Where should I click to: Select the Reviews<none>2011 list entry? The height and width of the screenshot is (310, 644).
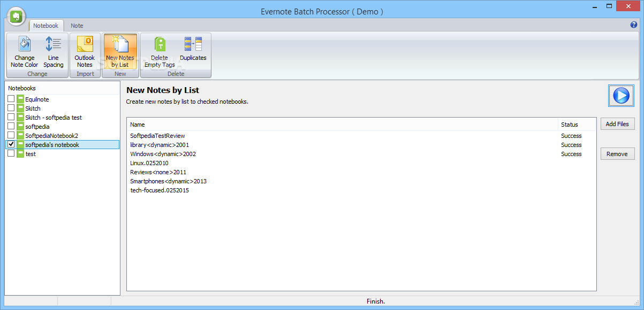coord(361,172)
